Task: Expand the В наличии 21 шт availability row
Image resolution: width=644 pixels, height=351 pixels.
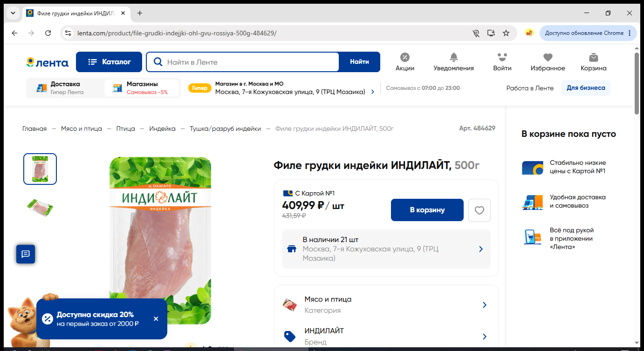Action: [x=386, y=249]
